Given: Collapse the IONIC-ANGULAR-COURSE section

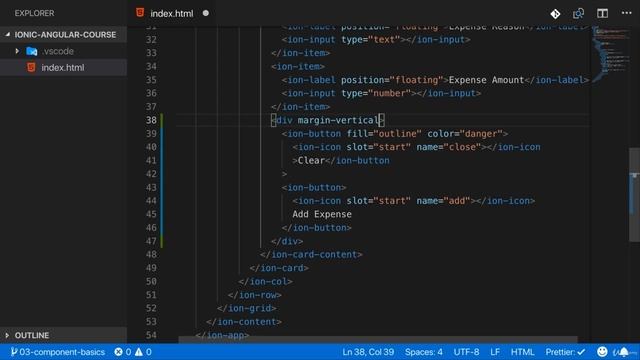Looking at the screenshot, I should pos(63,35).
